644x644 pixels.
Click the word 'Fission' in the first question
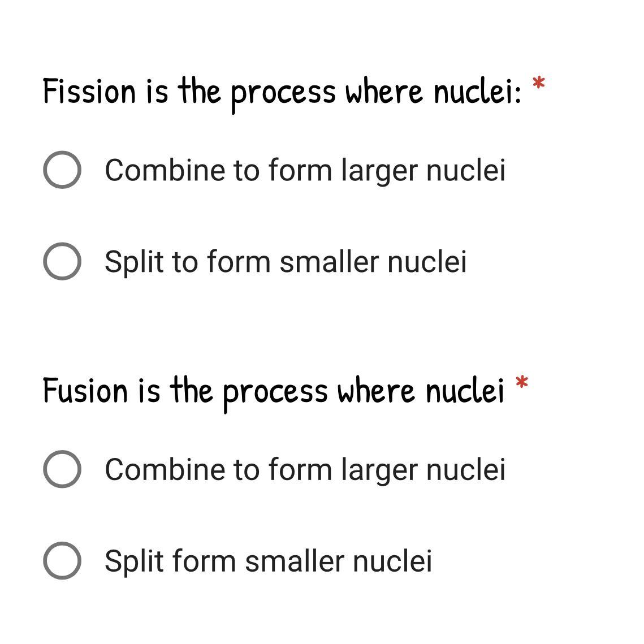coord(89,91)
